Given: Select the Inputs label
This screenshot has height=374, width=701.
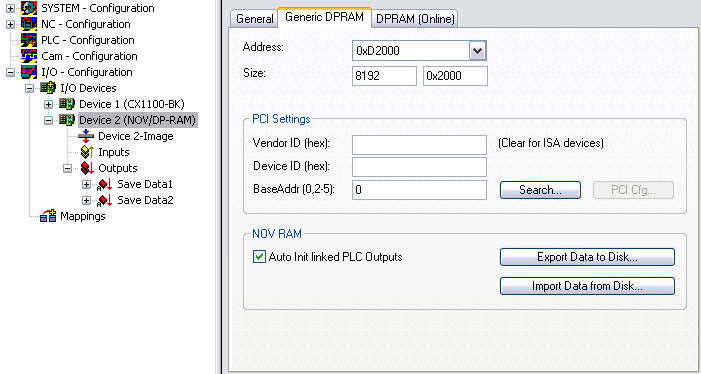Looking at the screenshot, I should [x=114, y=152].
